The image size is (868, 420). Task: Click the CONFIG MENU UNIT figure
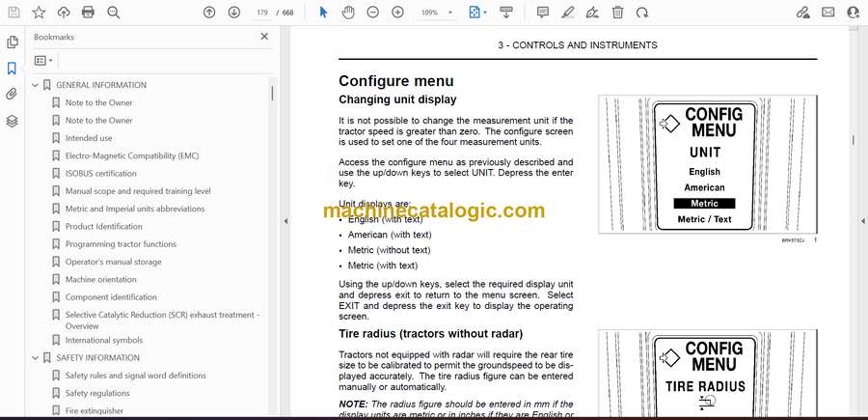click(x=708, y=164)
